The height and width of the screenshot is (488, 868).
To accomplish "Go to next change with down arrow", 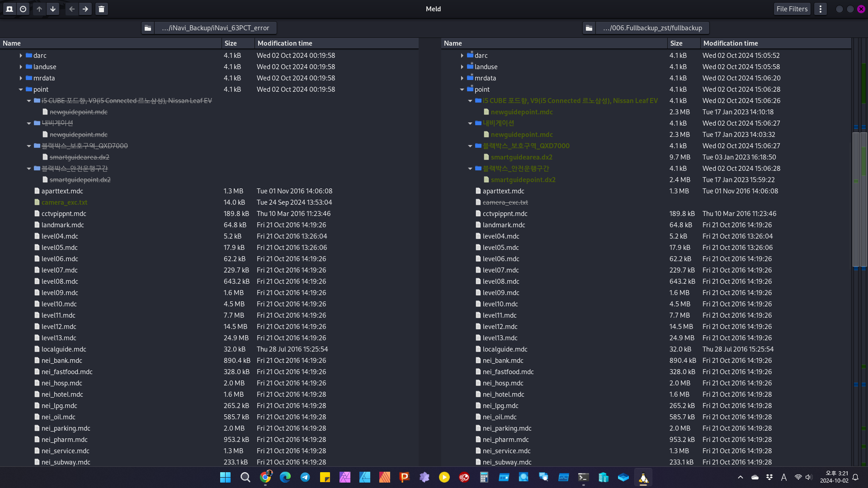I will point(53,9).
